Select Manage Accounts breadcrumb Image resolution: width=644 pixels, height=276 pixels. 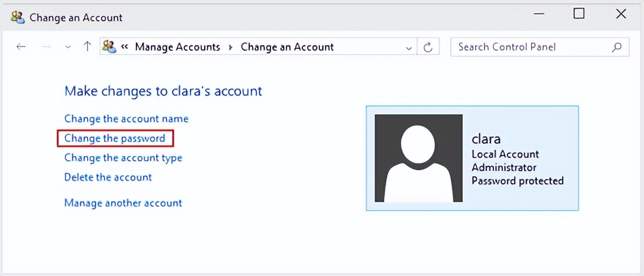tap(177, 47)
